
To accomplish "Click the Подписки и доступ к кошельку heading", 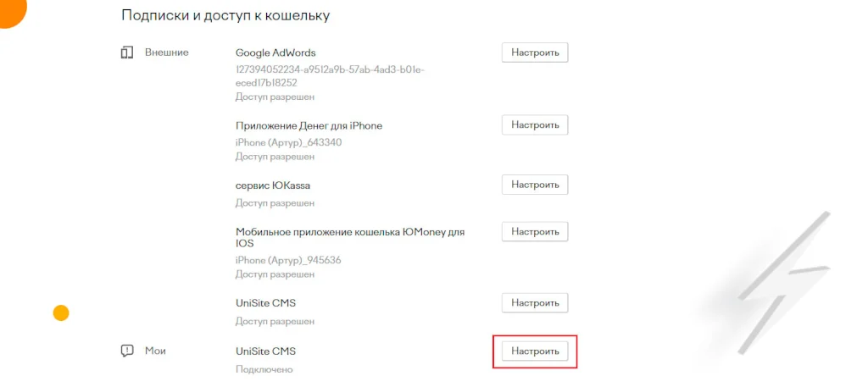I will pos(225,15).
